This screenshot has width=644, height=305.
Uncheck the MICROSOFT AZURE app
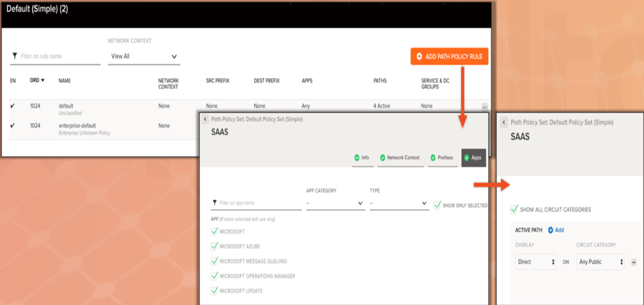(x=214, y=246)
